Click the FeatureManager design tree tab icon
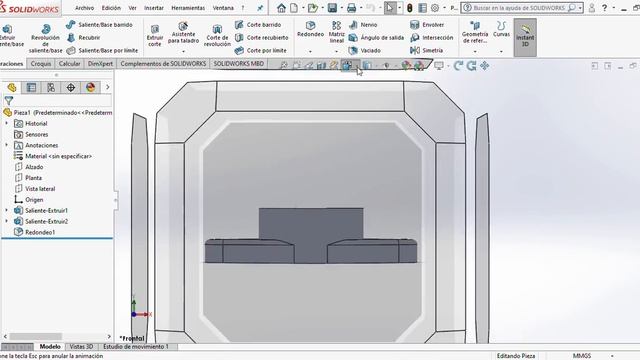This screenshot has height=360, width=640. [12, 87]
